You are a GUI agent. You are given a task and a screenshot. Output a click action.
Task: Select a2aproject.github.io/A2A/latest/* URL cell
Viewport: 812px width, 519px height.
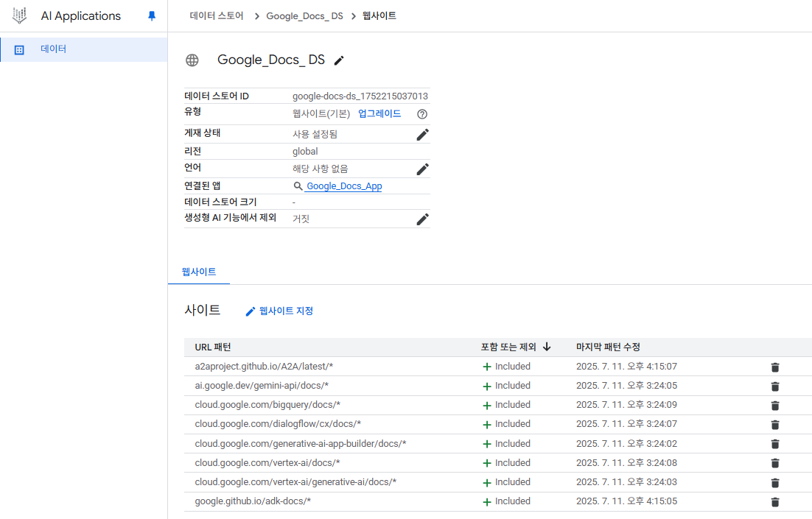click(x=264, y=367)
